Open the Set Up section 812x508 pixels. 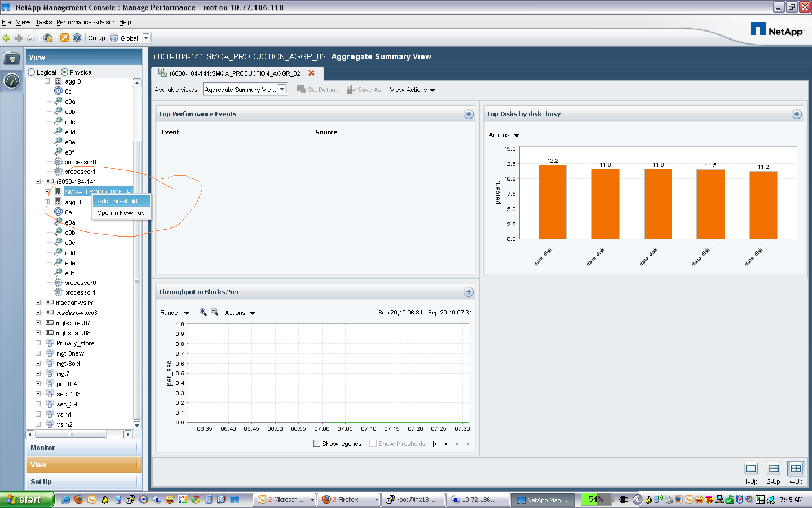coord(82,481)
